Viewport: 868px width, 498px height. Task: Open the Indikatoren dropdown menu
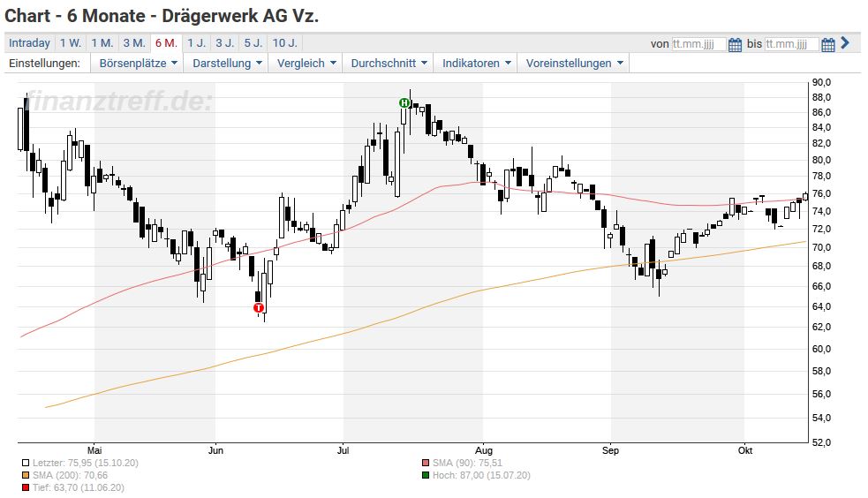click(x=476, y=63)
